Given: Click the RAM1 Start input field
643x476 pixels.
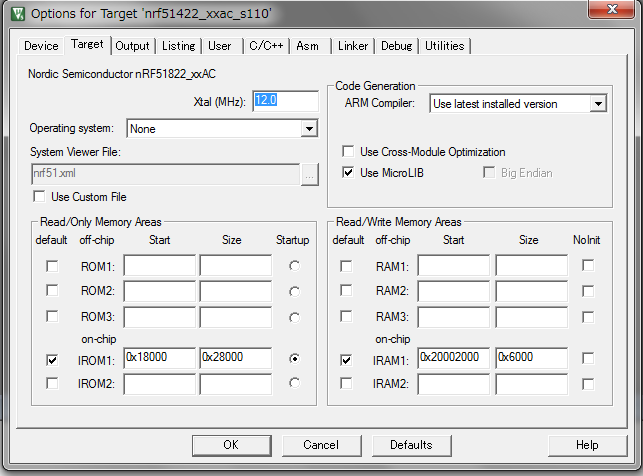Looking at the screenshot, I should (x=454, y=265).
